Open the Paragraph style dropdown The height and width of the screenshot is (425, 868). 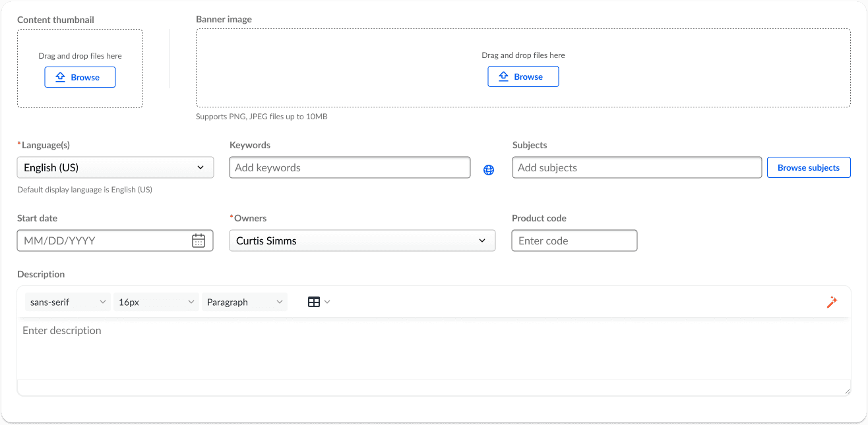(x=244, y=302)
